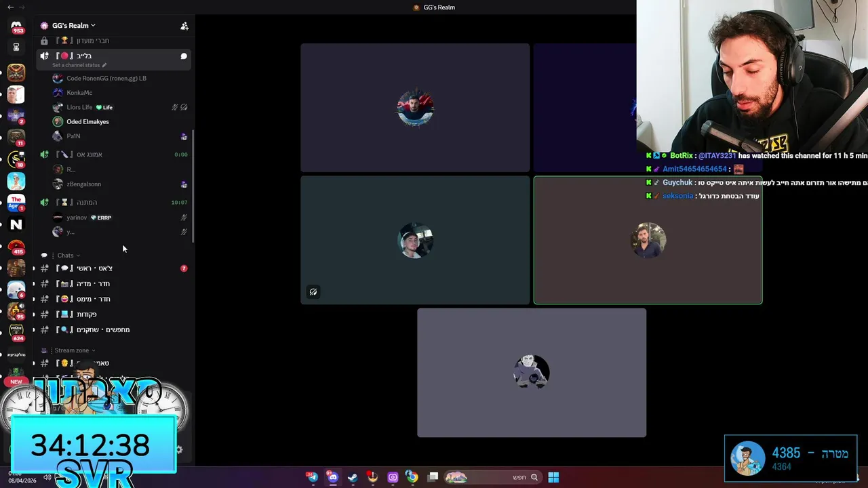Open user settings gear icon
Image resolution: width=868 pixels, height=488 pixels.
[x=179, y=449]
